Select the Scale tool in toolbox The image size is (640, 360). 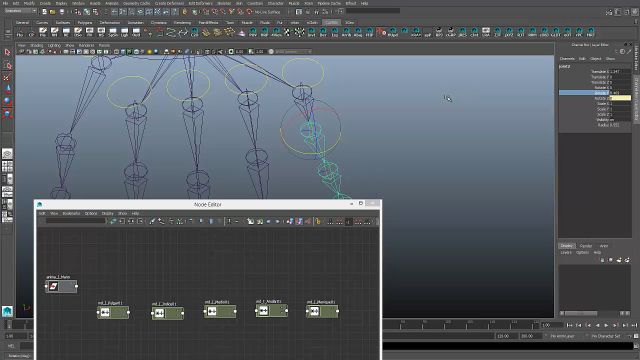point(7,114)
